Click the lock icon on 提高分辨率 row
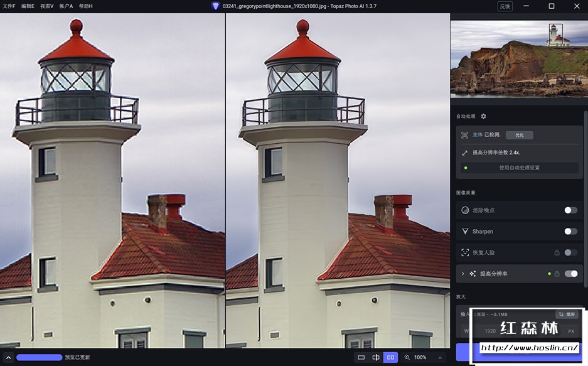Image resolution: width=588 pixels, height=366 pixels. coord(557,274)
